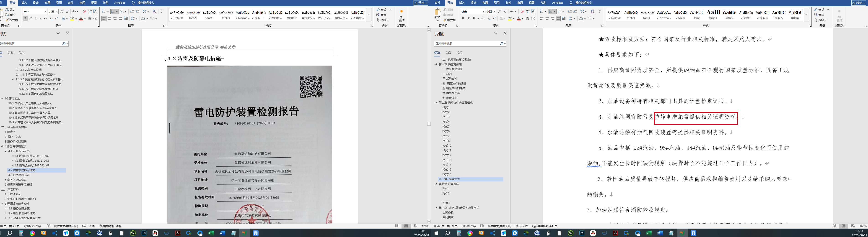The image size is (868, 237).
Task: Click enclosed characters icon in left window
Action: pos(95,18)
